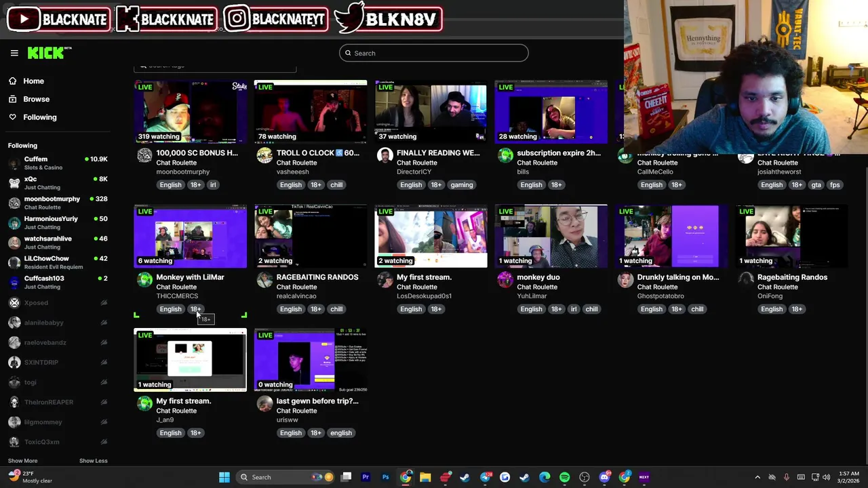Open Adobe Photoshop from taskbar
The width and height of the screenshot is (868, 488).
[x=385, y=477]
